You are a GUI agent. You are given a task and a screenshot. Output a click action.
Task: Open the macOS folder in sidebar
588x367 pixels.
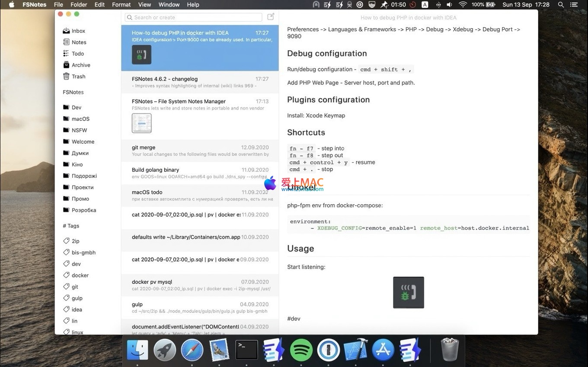[x=80, y=119]
